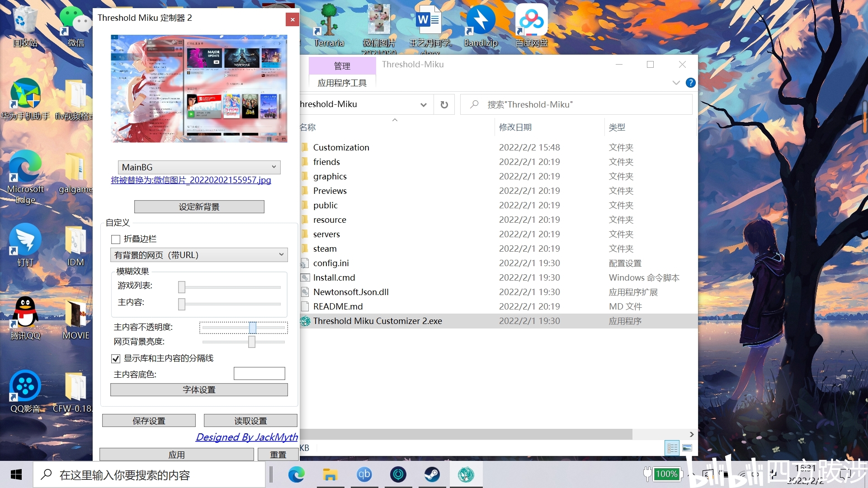
Task: Click the 主内容 blur slider
Action: pyautogui.click(x=231, y=304)
